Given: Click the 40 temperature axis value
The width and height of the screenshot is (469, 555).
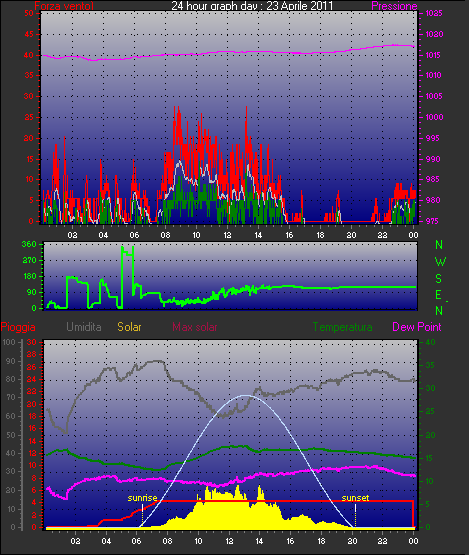Looking at the screenshot, I should pos(430,342).
